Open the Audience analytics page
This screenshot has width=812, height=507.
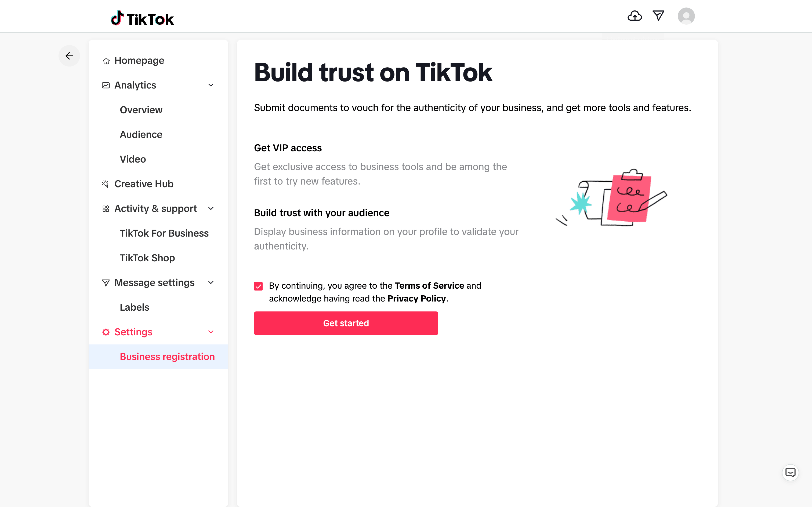click(x=141, y=134)
